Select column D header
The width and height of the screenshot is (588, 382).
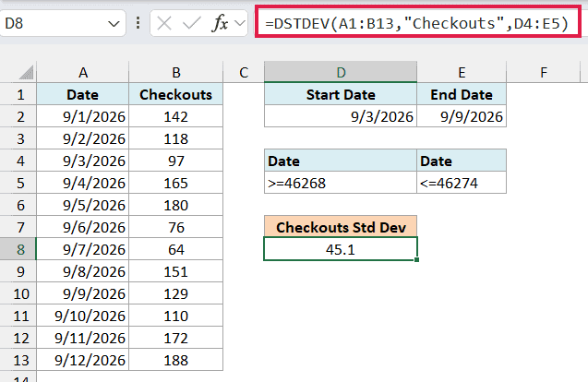tap(341, 72)
